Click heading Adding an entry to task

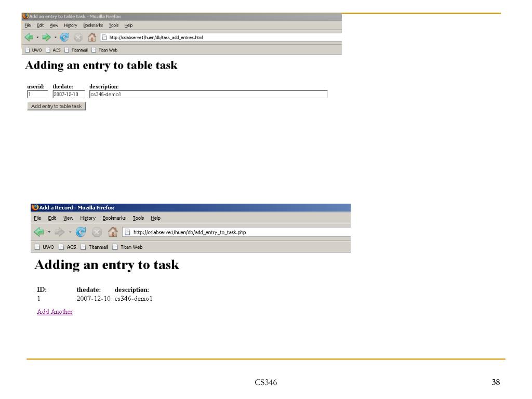(107, 264)
